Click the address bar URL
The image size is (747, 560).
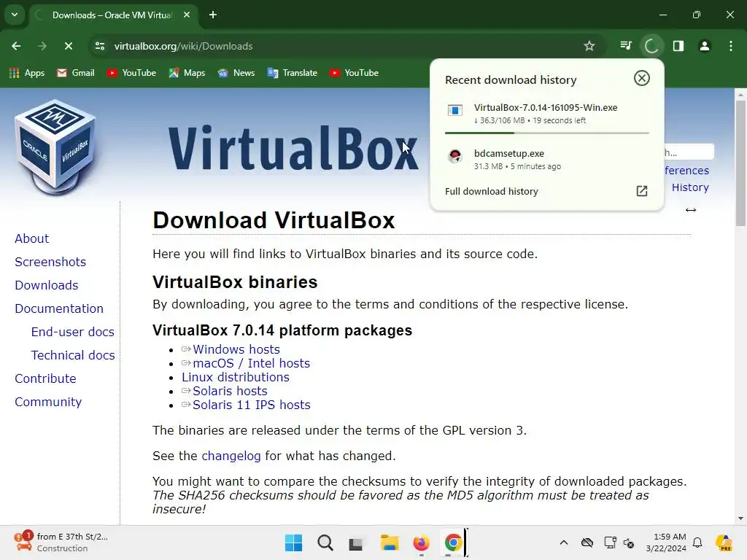pos(183,46)
